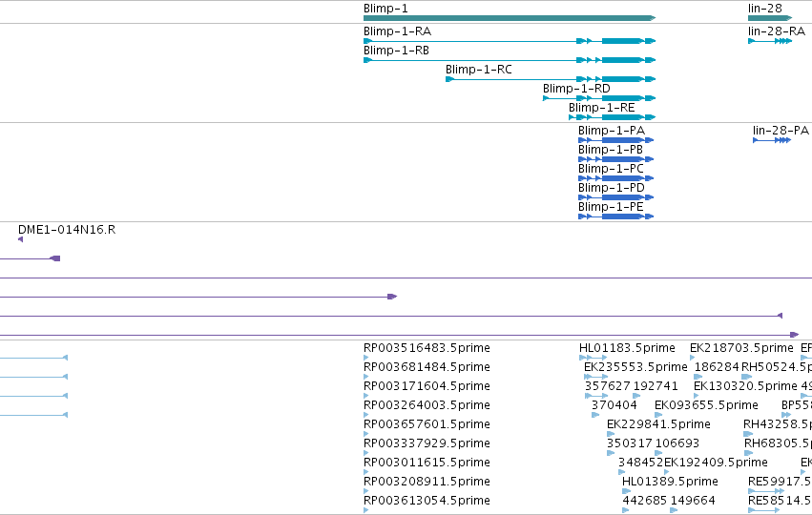
Task: Select EST RP003264003.5prime
Action: click(x=427, y=405)
